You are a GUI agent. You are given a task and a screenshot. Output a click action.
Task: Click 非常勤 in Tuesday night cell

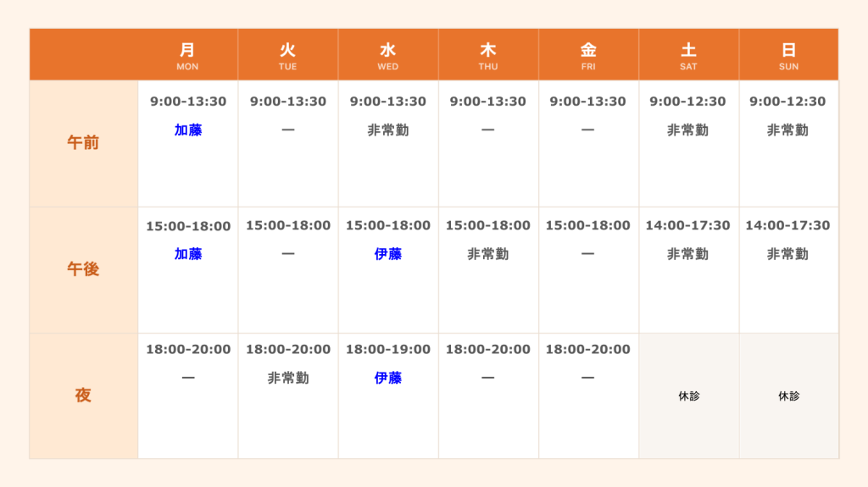pyautogui.click(x=288, y=378)
